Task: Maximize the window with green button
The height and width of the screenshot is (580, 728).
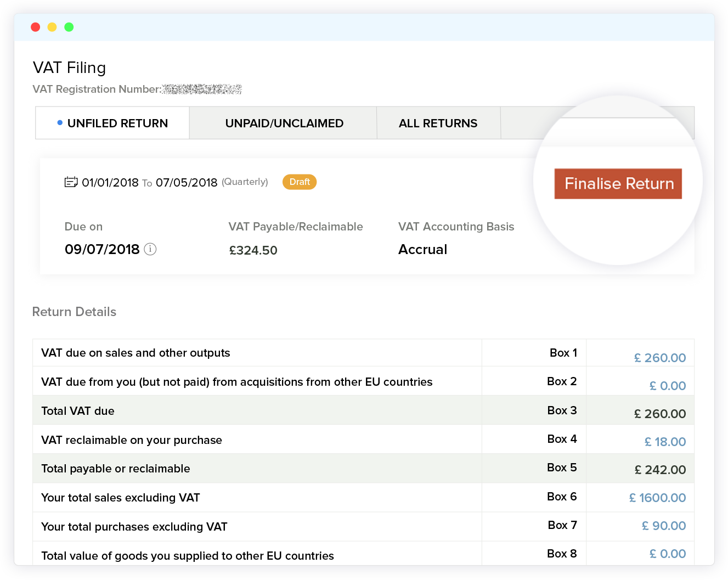Action: click(69, 27)
